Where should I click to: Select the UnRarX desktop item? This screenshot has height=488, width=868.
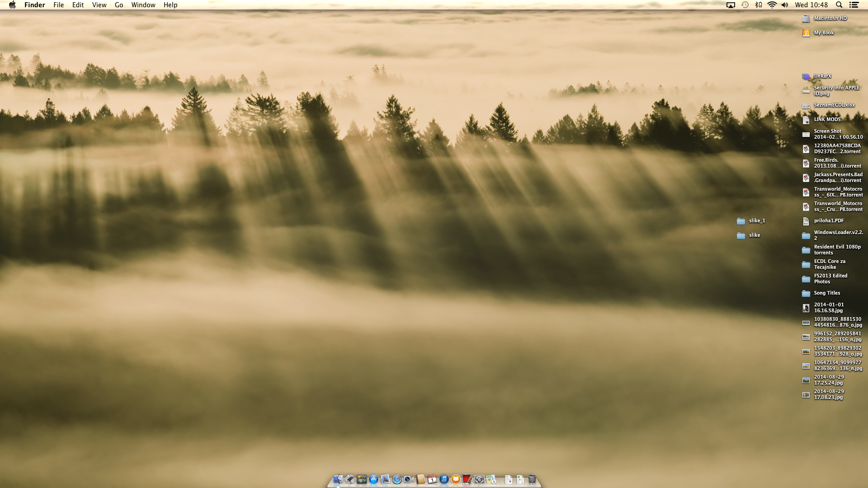tap(817, 76)
